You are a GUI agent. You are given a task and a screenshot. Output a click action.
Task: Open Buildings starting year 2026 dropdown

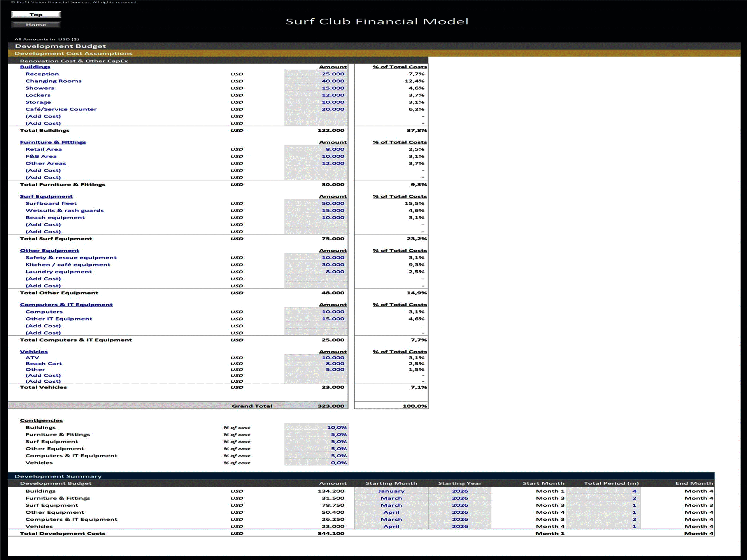(460, 491)
